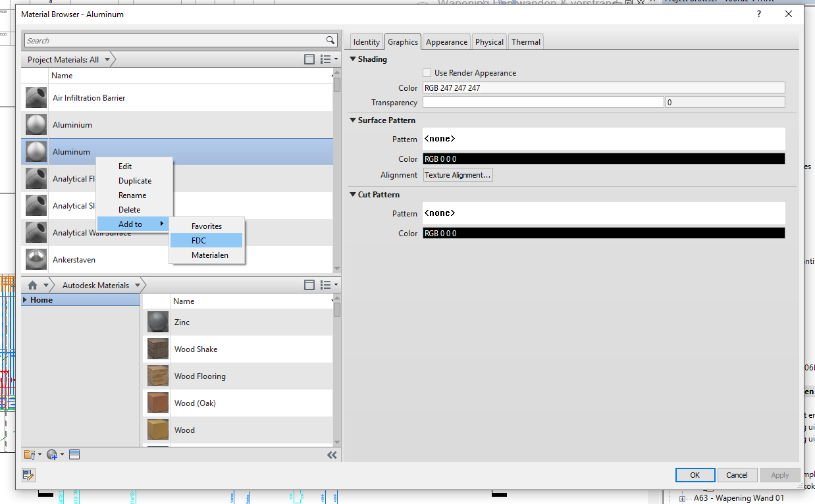Click the Cut Pattern <none> pattern box
Viewport: 815px width, 504px height.
[604, 213]
